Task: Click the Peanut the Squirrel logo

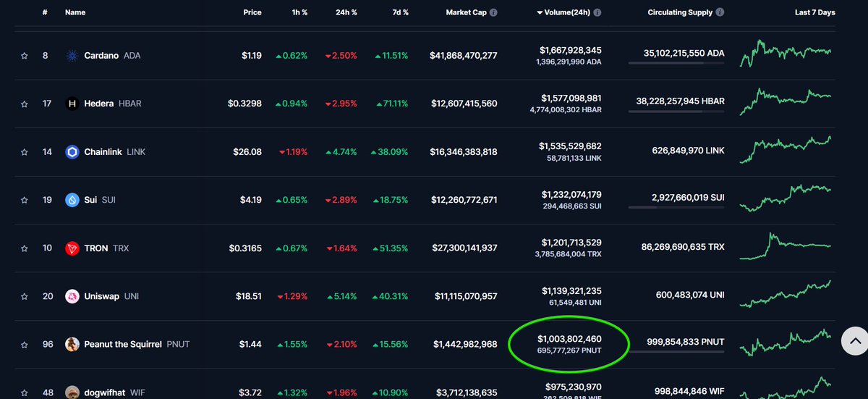Action: click(x=72, y=344)
